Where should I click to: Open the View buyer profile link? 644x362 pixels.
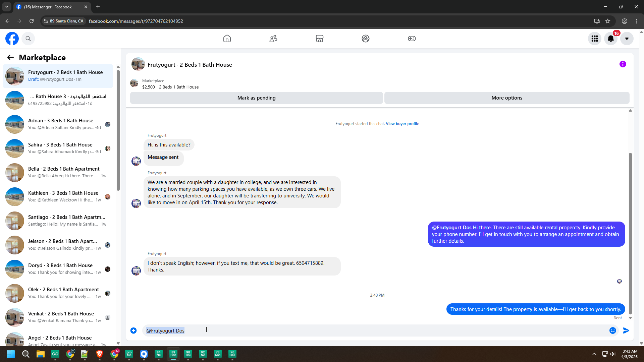pyautogui.click(x=402, y=124)
